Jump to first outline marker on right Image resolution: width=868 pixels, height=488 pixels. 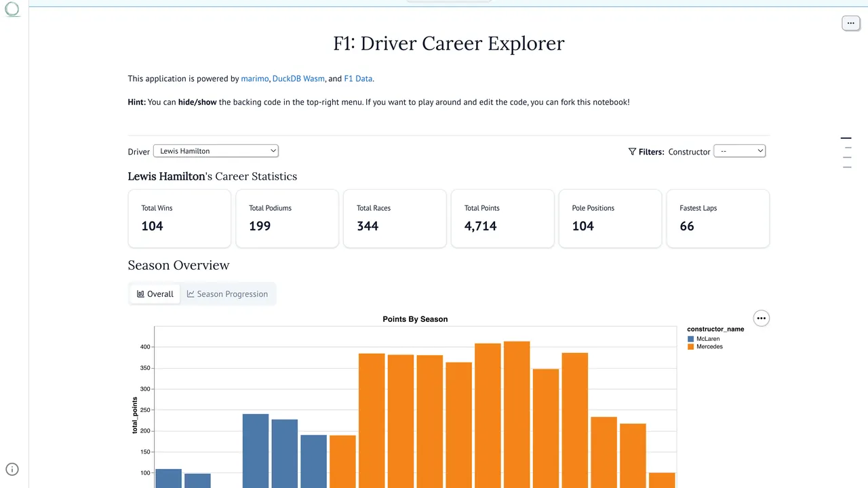tap(846, 138)
